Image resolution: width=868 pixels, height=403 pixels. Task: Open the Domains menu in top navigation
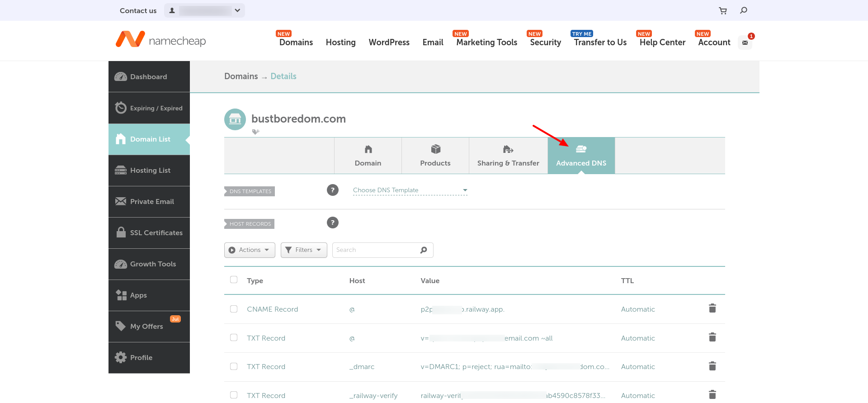point(296,42)
